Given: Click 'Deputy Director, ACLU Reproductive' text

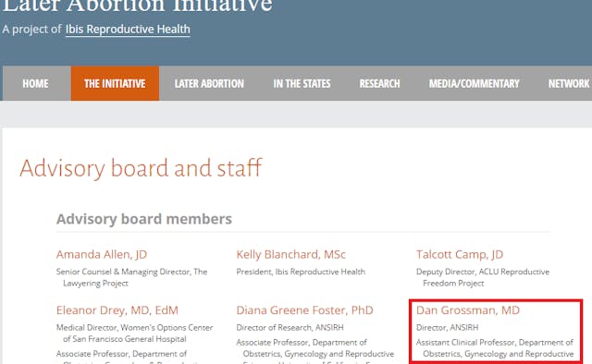Looking at the screenshot, I should (x=483, y=272).
